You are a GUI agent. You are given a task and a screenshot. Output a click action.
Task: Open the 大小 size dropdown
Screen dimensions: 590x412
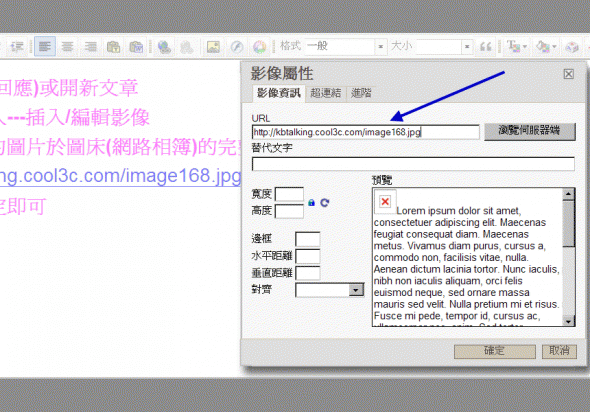(444, 47)
